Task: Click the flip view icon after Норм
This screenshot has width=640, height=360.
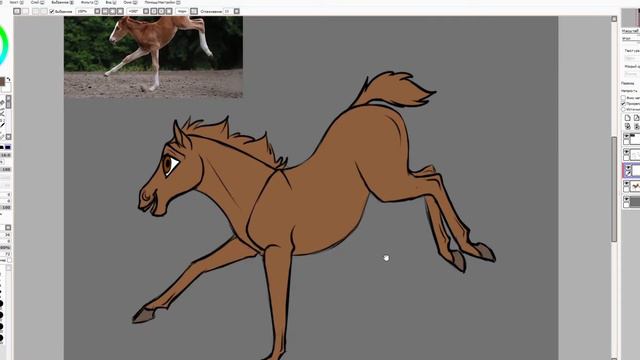Action: click(194, 11)
